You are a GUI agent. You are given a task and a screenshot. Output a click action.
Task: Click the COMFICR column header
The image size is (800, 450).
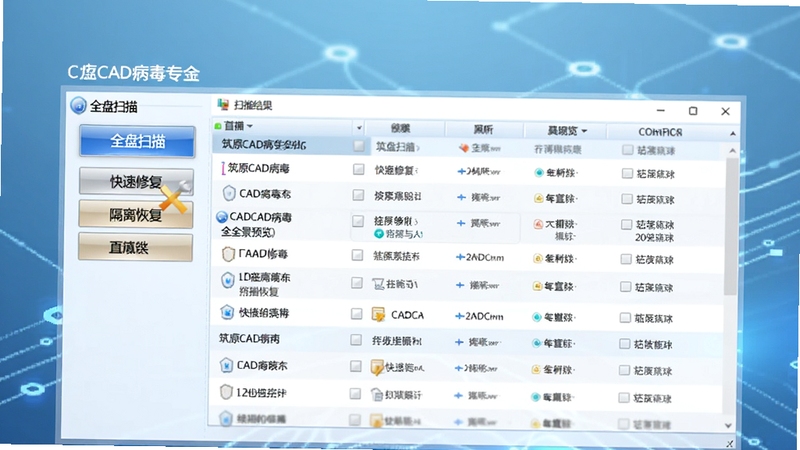tap(660, 132)
